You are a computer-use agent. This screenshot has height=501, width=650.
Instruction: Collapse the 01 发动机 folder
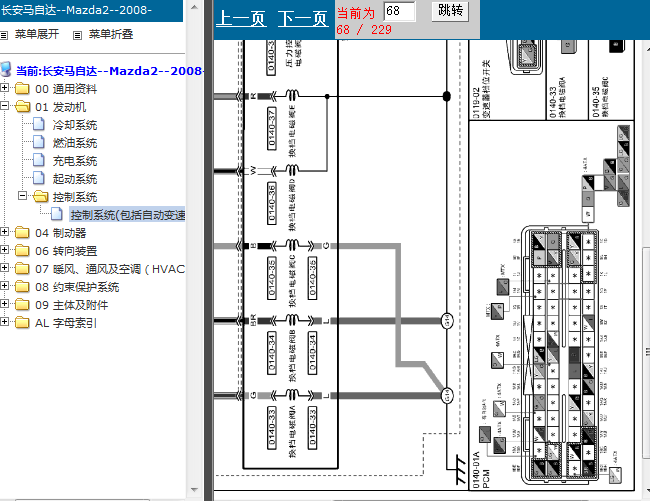click(x=5, y=106)
